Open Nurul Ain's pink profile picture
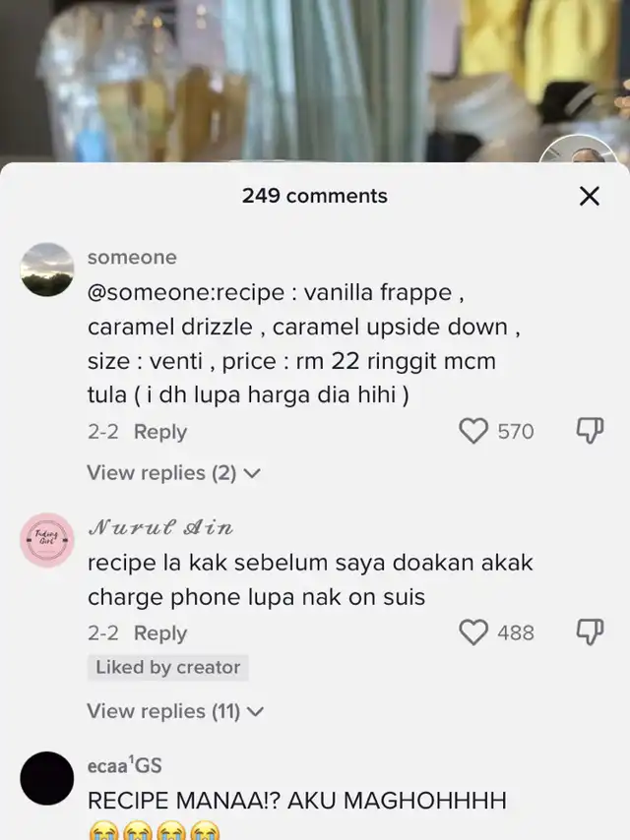Viewport: 630px width, 840px height. pos(47,540)
